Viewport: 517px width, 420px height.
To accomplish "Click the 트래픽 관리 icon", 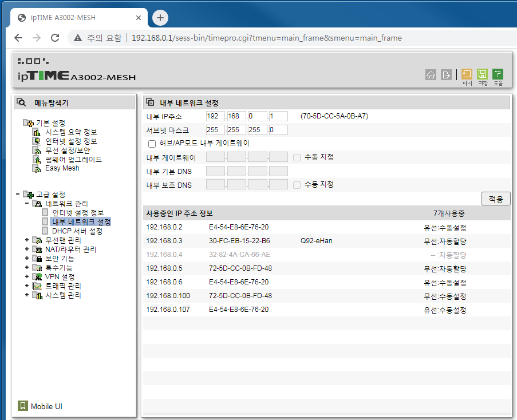I will pos(37,286).
